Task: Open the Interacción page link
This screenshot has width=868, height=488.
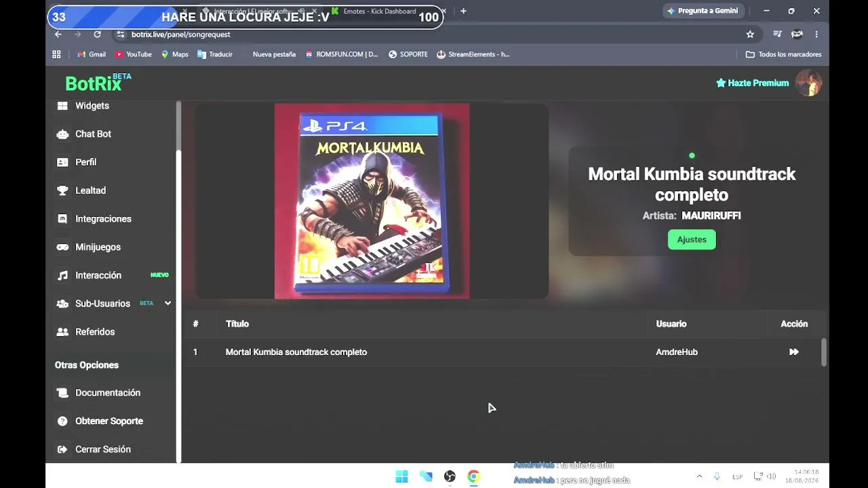Action: click(x=98, y=275)
